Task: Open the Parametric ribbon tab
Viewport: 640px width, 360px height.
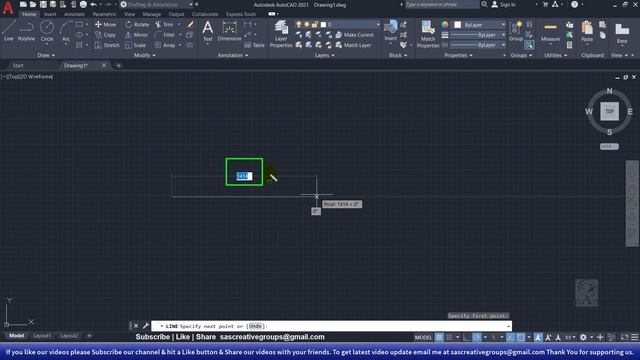Action: point(104,14)
